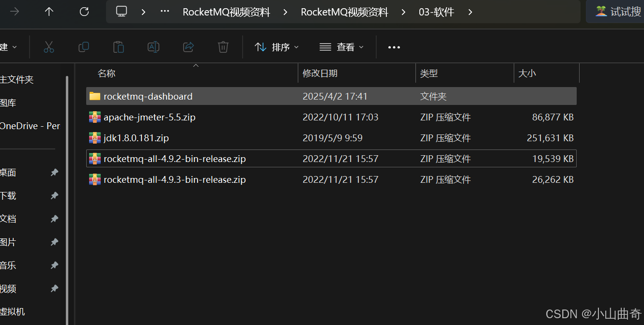Image resolution: width=644 pixels, height=325 pixels.
Task: Click the 86,877 KB size cell
Action: (552, 117)
